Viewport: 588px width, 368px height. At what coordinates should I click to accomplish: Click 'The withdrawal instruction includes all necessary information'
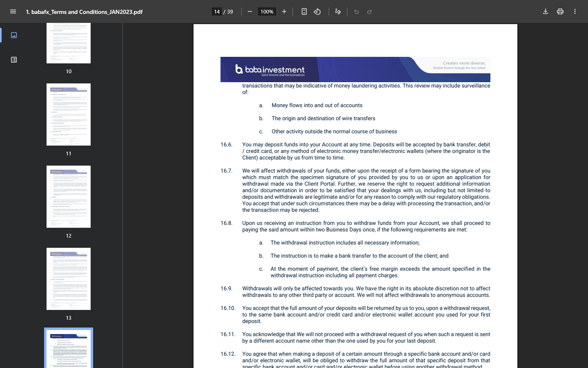pyautogui.click(x=345, y=243)
